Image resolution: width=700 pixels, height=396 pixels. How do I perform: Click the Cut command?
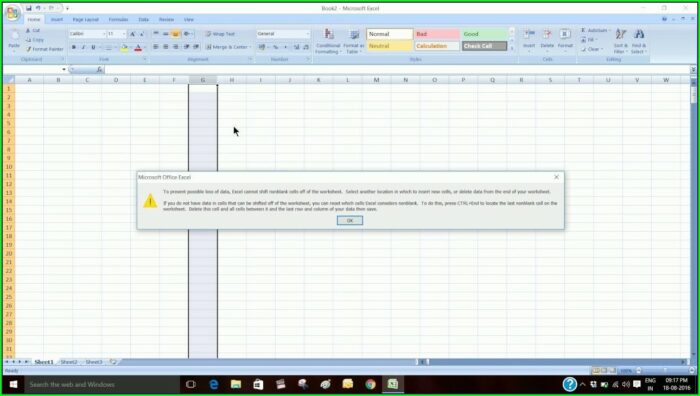tap(33, 31)
